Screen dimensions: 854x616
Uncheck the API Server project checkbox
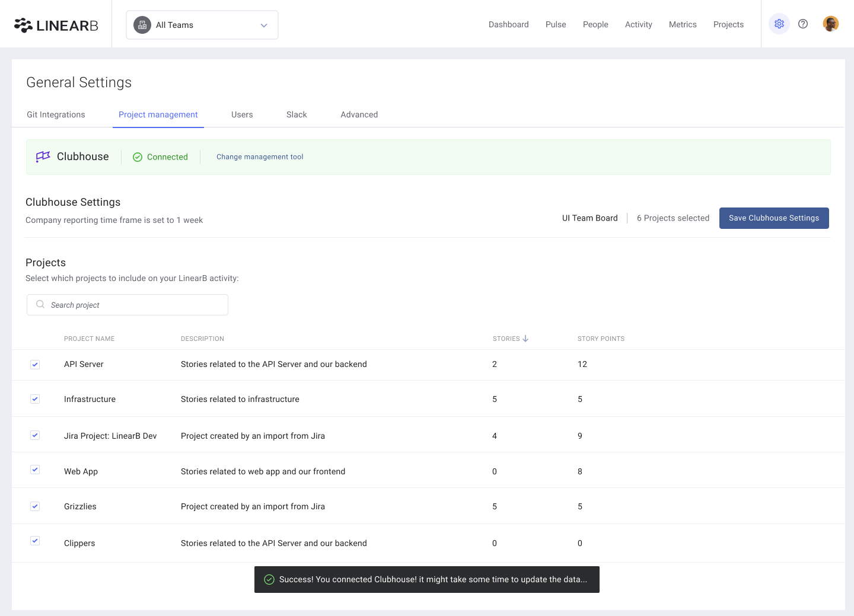click(35, 364)
